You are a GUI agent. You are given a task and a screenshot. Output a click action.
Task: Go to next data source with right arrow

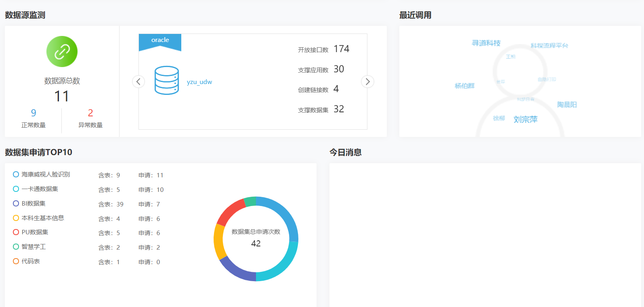coord(367,82)
